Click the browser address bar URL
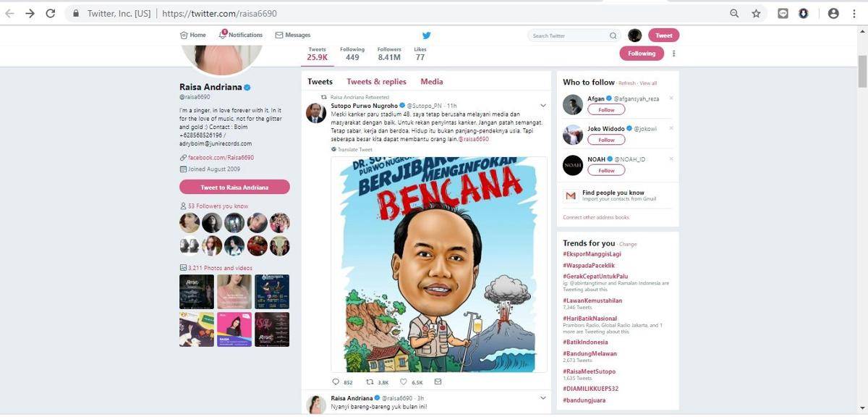 click(x=219, y=14)
